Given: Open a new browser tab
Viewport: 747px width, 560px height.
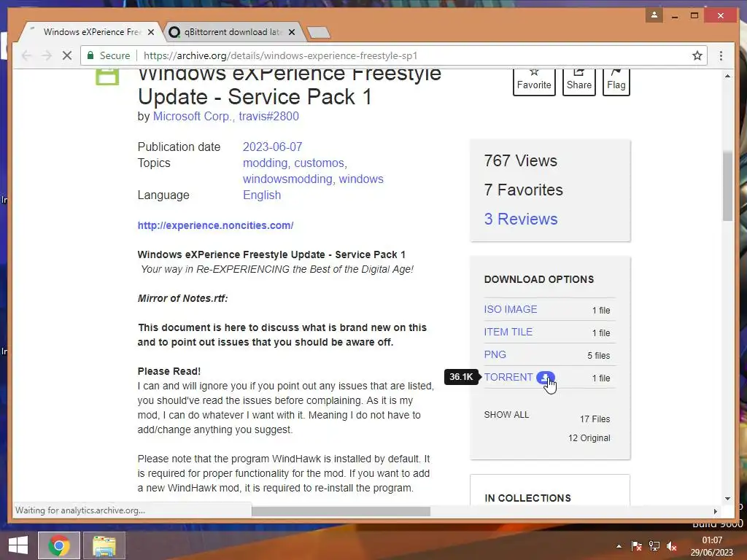Looking at the screenshot, I should coord(319,32).
